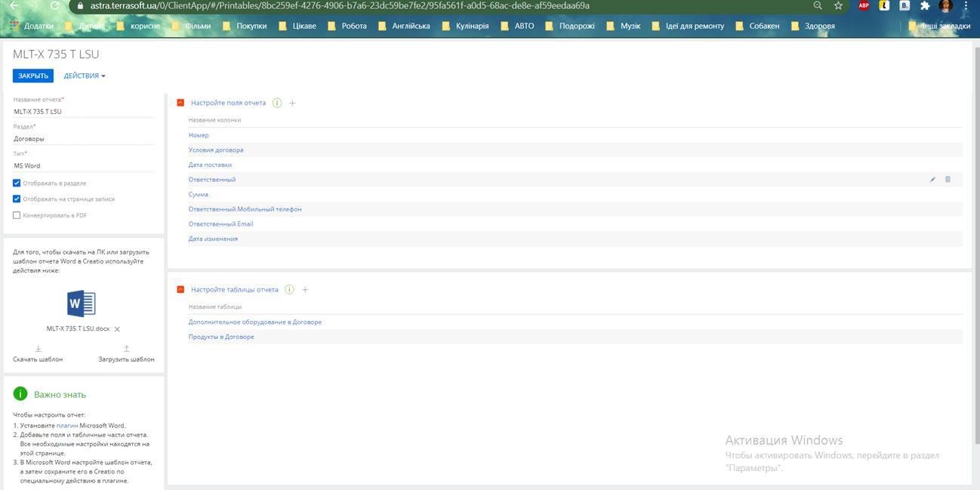Viewport: 980px width, 490px height.
Task: Enable Конвертировать в PDF checkbox
Action: 17,215
